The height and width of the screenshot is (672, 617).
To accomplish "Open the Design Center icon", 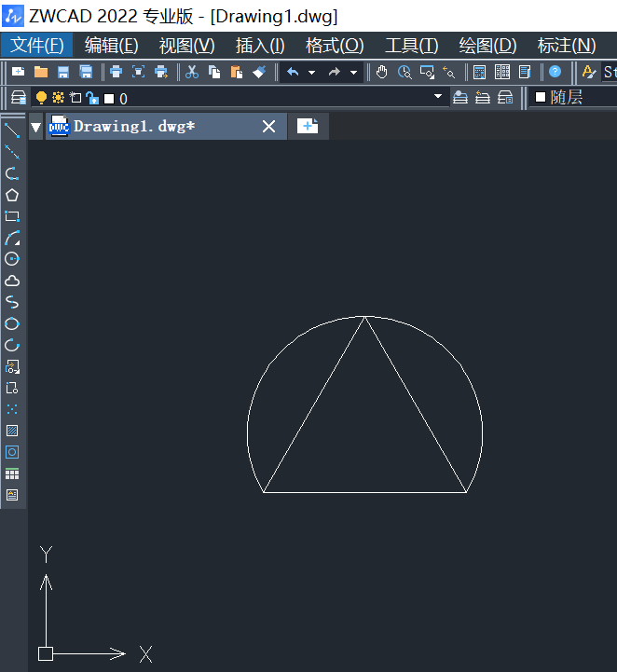I will 502,72.
